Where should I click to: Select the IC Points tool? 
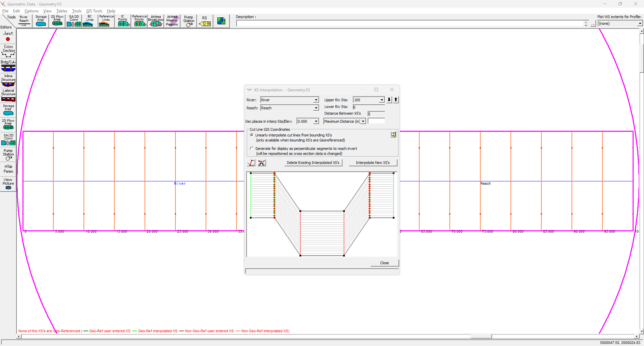click(123, 21)
